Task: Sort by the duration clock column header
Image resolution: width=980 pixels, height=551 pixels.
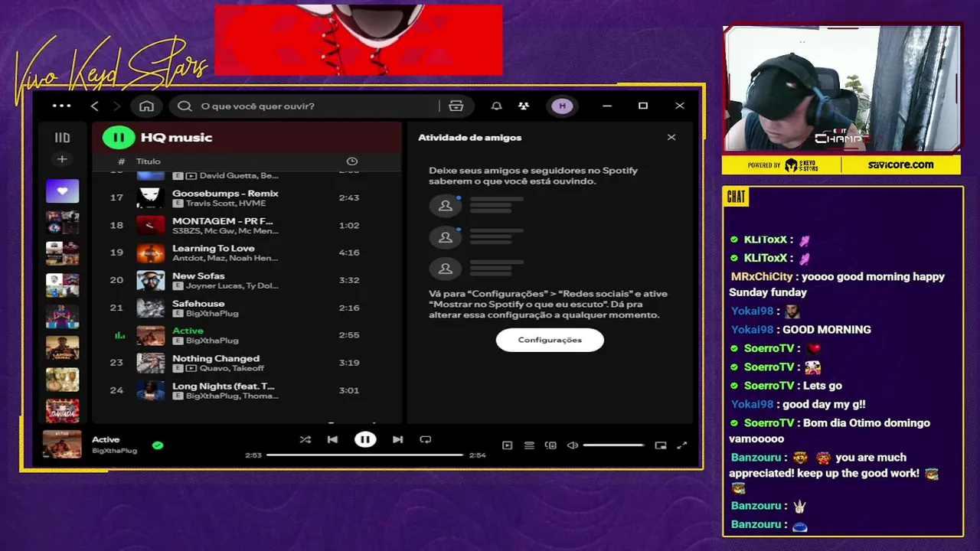Action: (x=352, y=161)
